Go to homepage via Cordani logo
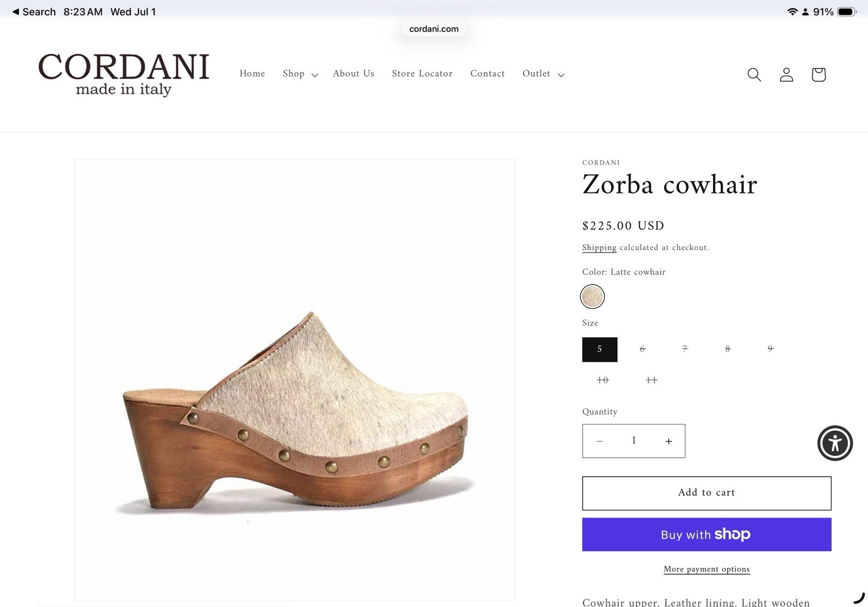 (x=124, y=74)
